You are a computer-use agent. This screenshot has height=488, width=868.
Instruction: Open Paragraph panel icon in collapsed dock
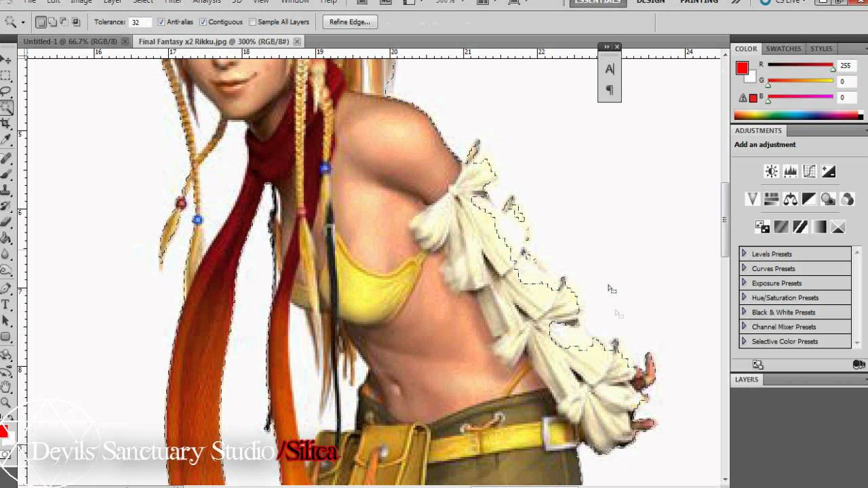pyautogui.click(x=609, y=89)
